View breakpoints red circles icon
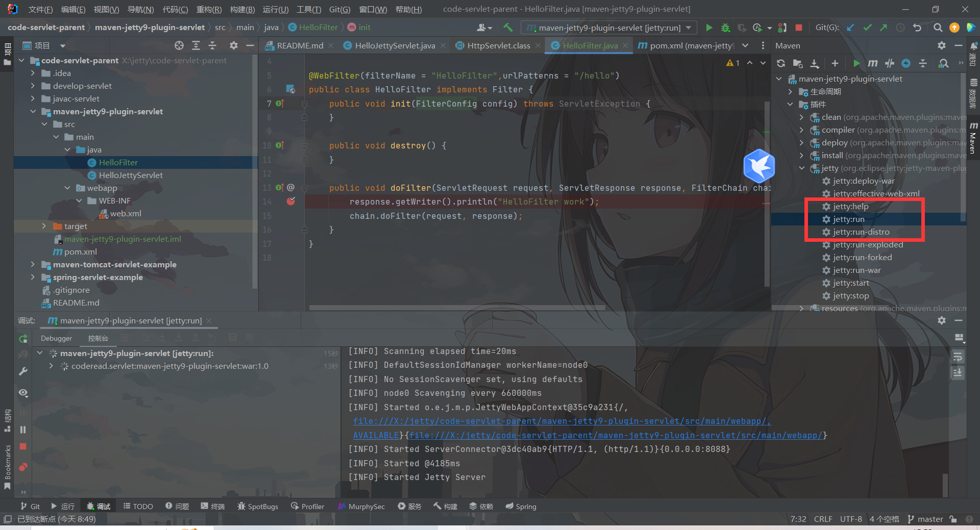The height and width of the screenshot is (530, 980). tap(23, 467)
